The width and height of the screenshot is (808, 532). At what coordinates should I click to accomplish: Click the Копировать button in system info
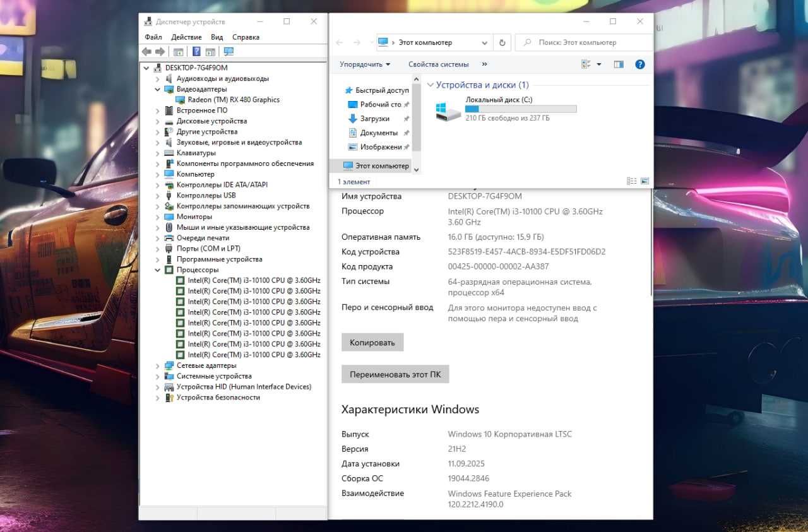coord(372,343)
